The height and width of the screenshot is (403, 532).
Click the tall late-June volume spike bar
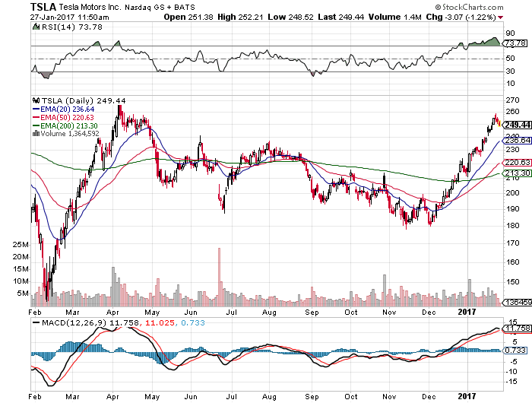(x=219, y=277)
